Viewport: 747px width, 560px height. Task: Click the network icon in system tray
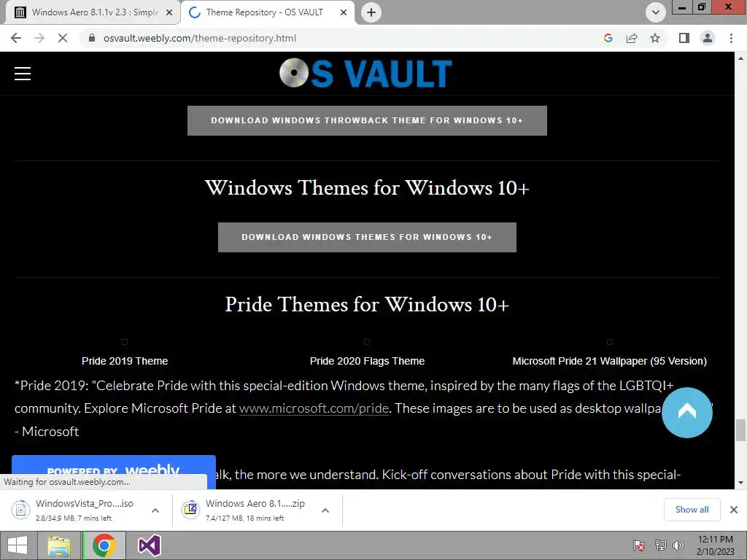point(660,545)
